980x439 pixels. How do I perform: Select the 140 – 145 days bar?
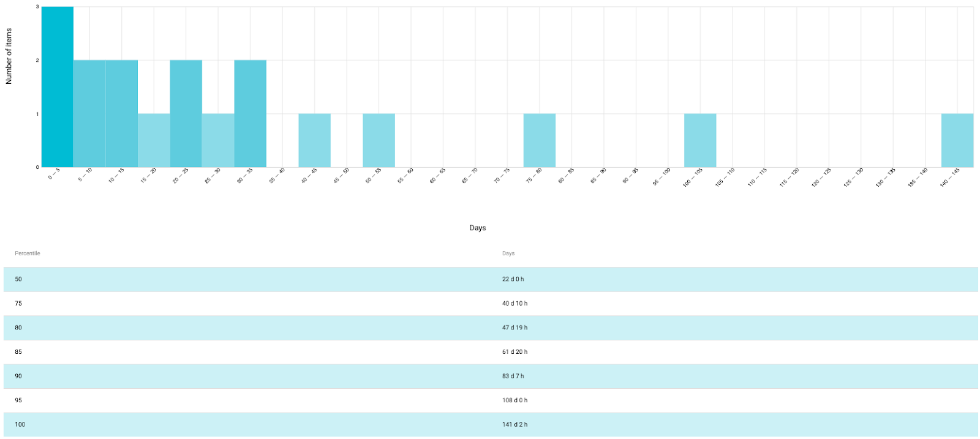coord(957,140)
